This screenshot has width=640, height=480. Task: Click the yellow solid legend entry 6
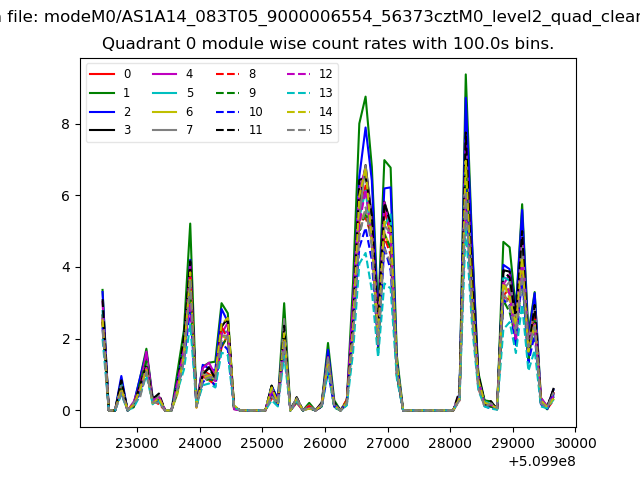(x=163, y=112)
